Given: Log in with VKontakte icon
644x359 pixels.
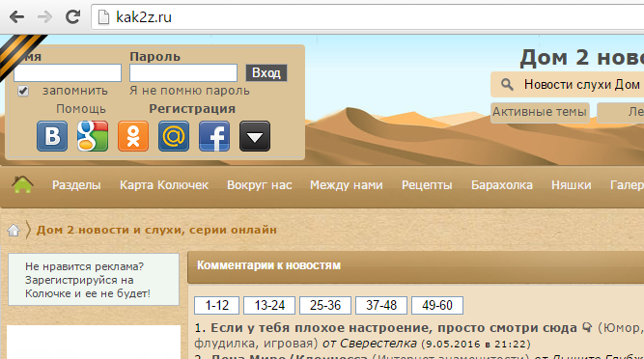Looking at the screenshot, I should 52,136.
